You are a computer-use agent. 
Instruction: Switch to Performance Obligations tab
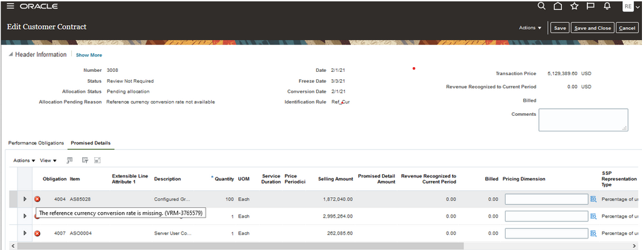tap(36, 143)
